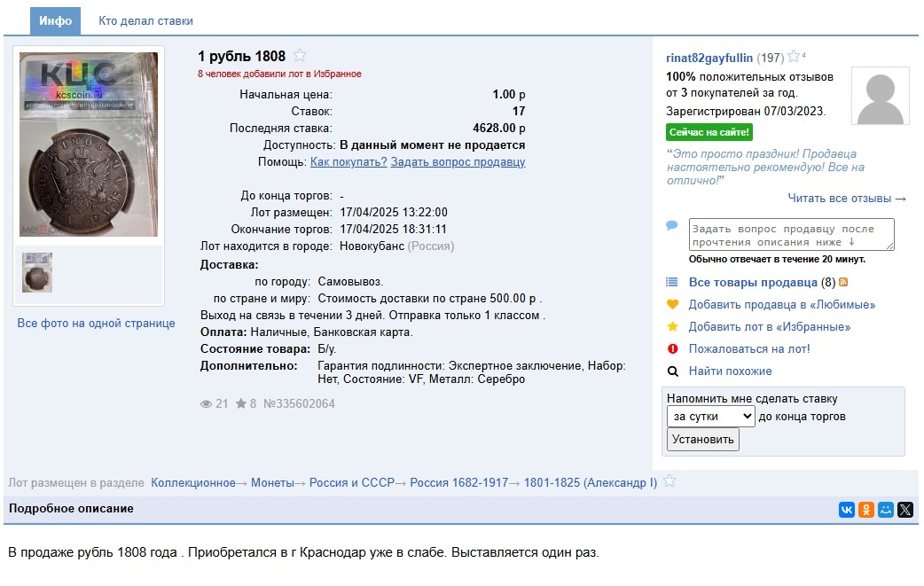Open the seller's RSS feed icon
The height and width of the screenshot is (586, 924).
(843, 283)
